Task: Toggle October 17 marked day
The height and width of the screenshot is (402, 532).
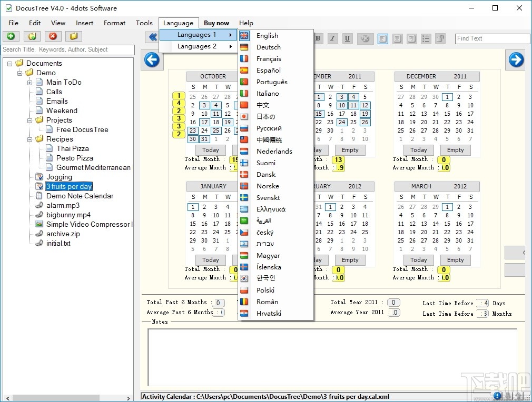Action: [204, 123]
